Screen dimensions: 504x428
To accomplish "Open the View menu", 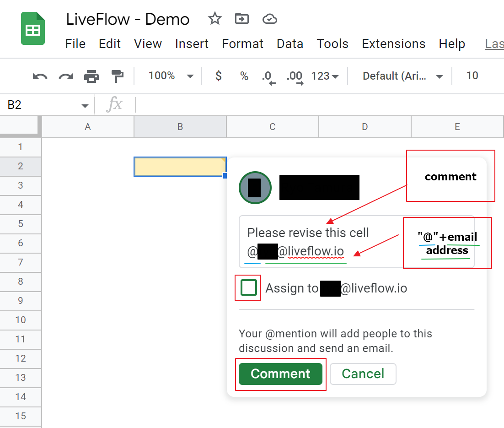I will tap(148, 44).
